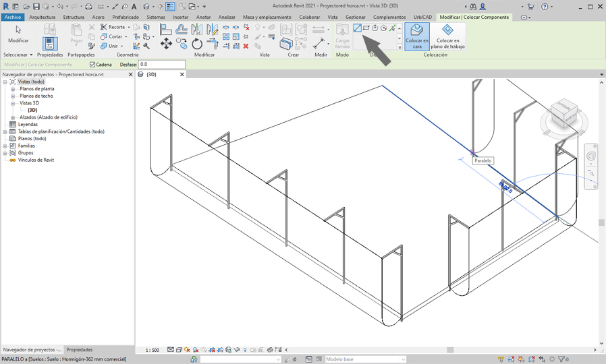This screenshot has height=364, width=606.
Task: Open the Arquitectura ribbon tab
Action: pos(42,17)
